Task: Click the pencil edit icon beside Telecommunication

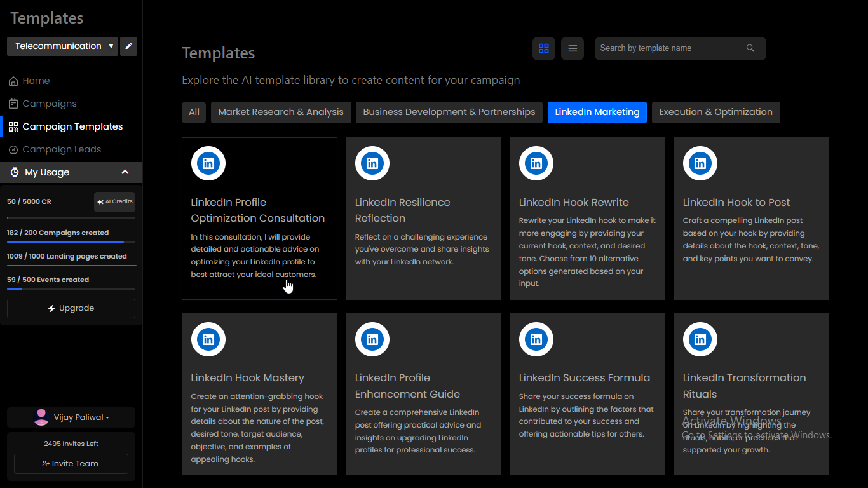Action: [129, 46]
